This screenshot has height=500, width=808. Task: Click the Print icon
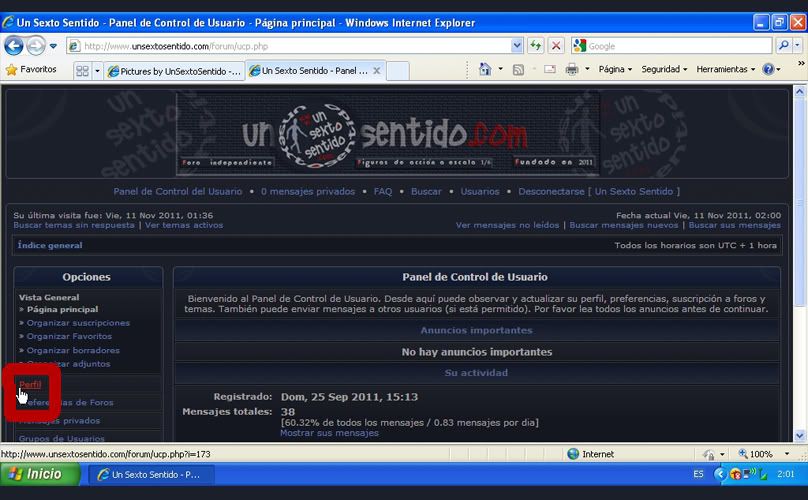[x=572, y=69]
